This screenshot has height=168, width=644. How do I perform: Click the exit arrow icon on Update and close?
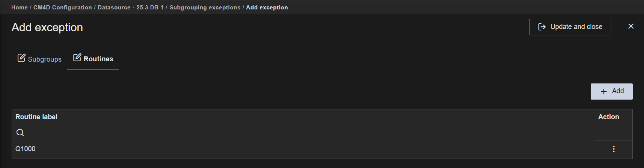(x=542, y=27)
